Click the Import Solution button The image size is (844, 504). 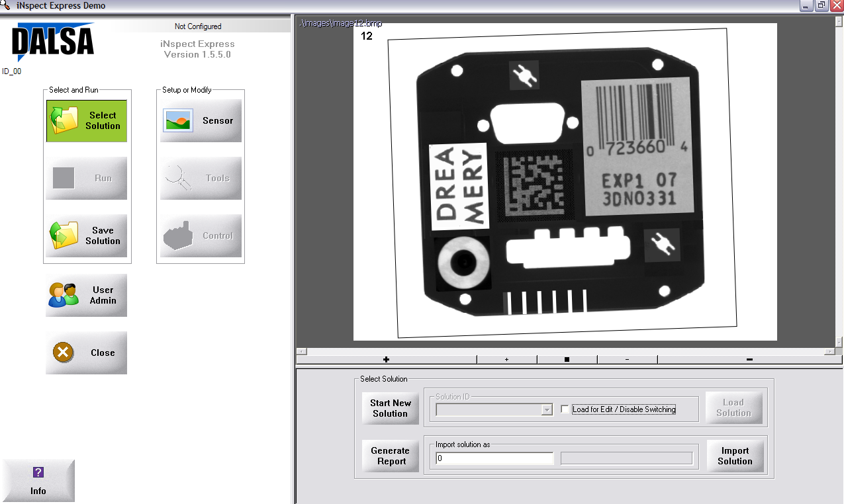click(x=735, y=456)
